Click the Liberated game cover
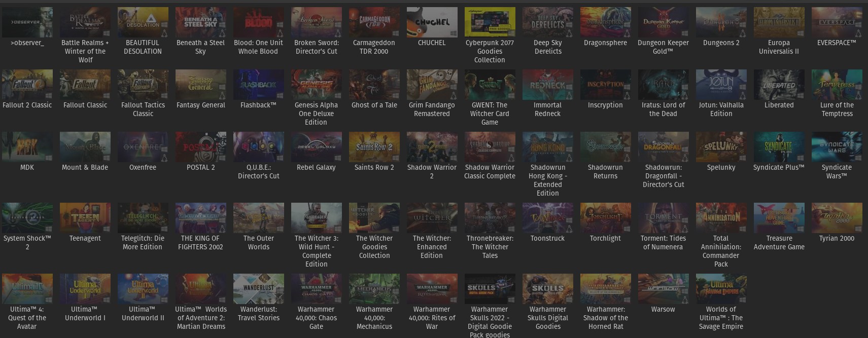The image size is (868, 338). (x=779, y=85)
